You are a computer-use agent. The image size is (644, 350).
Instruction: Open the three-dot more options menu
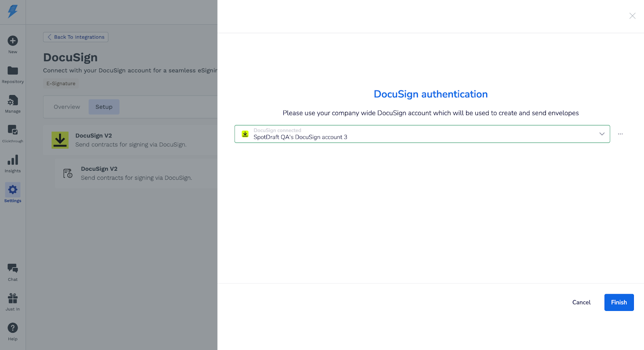coord(620,134)
